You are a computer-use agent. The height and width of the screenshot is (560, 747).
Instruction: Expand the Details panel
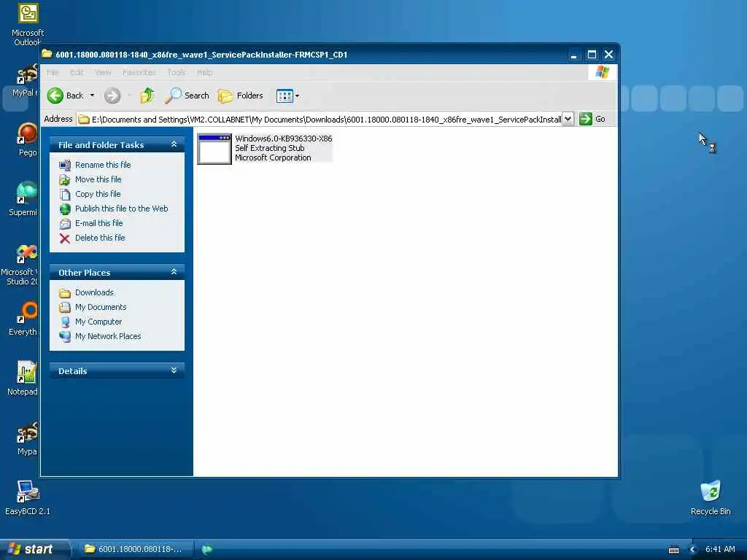[x=174, y=370]
